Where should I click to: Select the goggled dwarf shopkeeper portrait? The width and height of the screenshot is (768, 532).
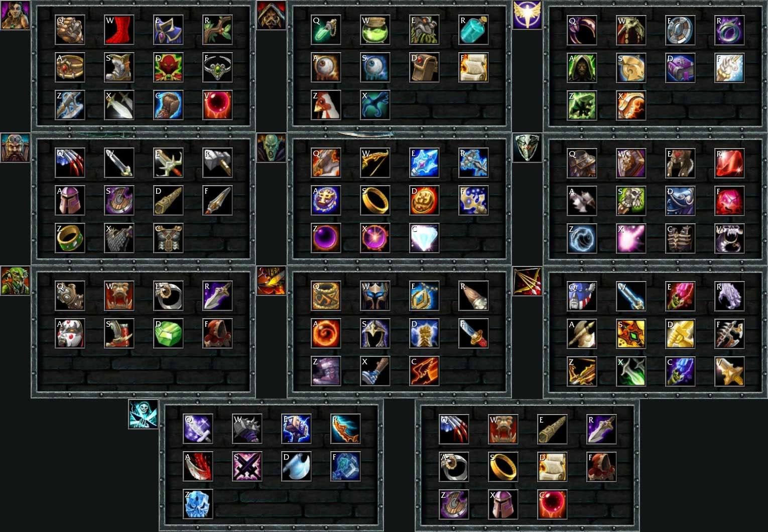tap(15, 148)
